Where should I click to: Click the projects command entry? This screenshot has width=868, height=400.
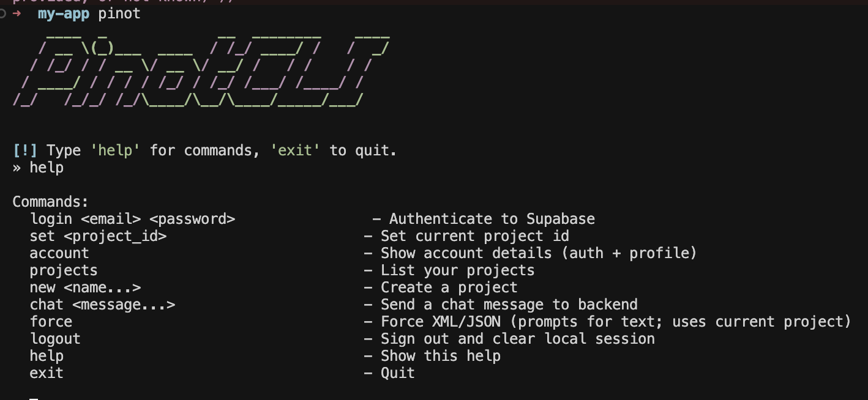tap(64, 270)
